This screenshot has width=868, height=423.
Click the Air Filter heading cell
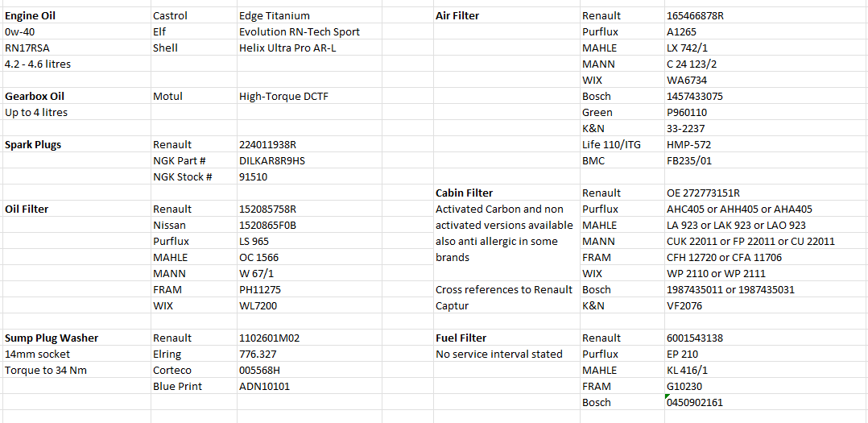tap(457, 15)
